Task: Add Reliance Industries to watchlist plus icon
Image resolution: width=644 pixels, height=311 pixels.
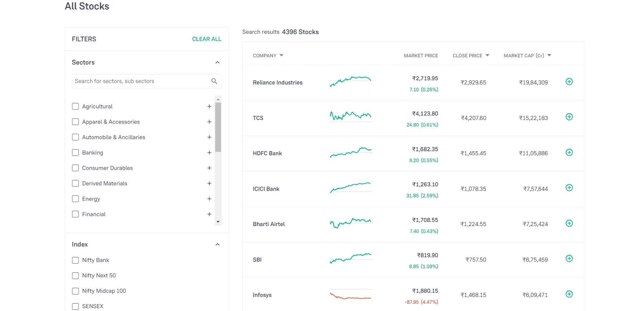Action: [x=569, y=82]
